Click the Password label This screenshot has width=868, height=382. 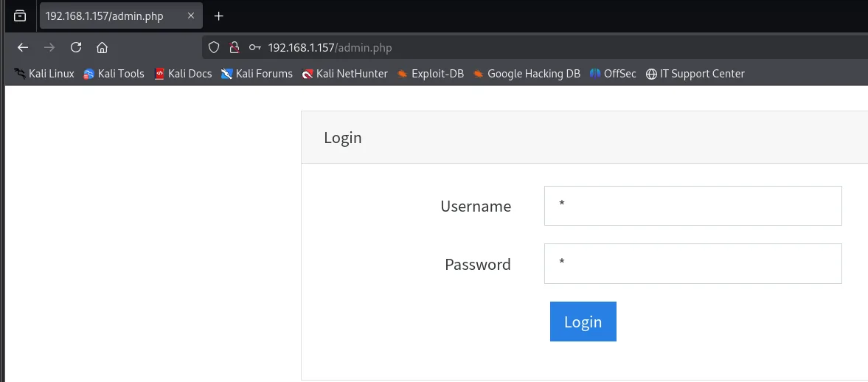pos(478,265)
